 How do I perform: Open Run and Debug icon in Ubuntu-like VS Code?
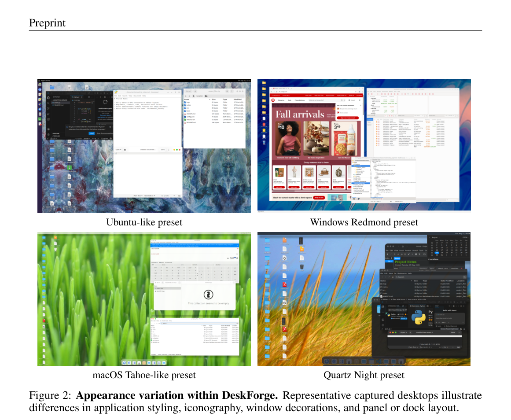point(48,114)
